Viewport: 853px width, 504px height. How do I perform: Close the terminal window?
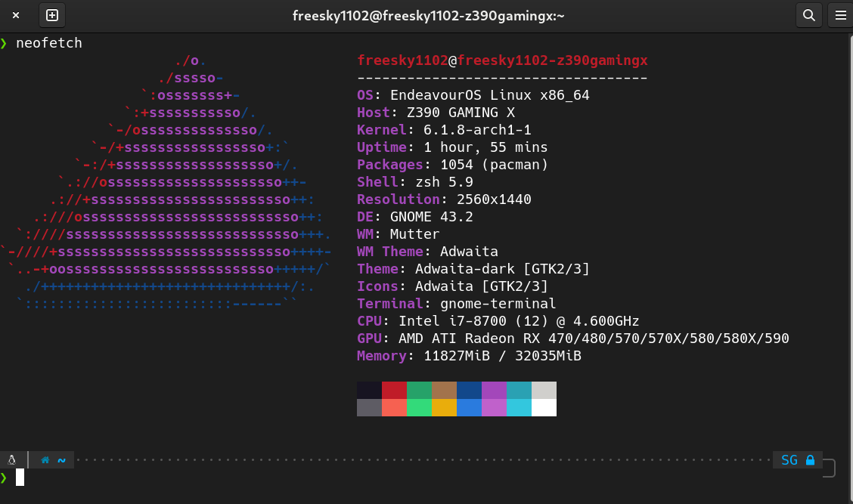[16, 15]
